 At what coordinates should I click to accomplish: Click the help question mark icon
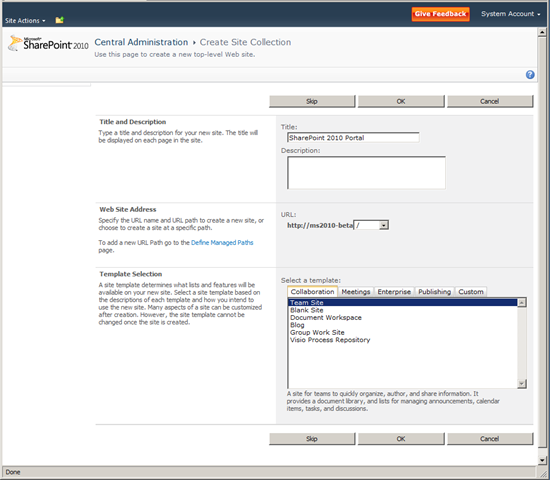[x=530, y=74]
